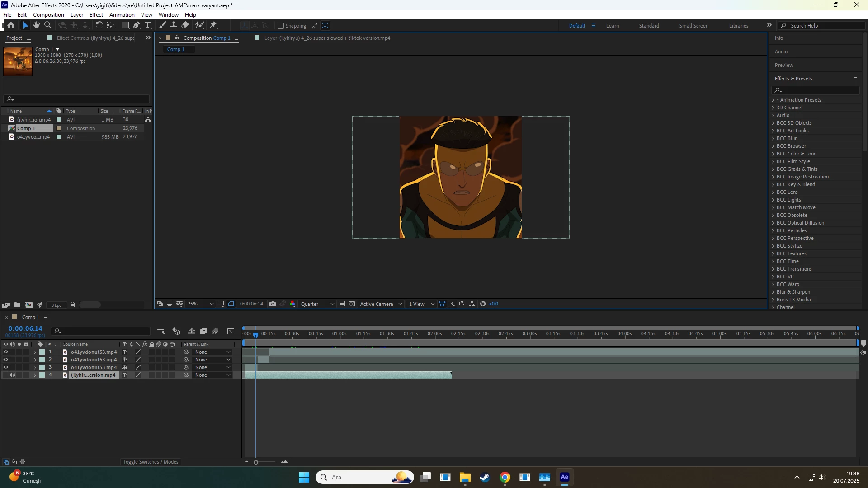Open the Composition menu
868x488 pixels.
point(48,15)
